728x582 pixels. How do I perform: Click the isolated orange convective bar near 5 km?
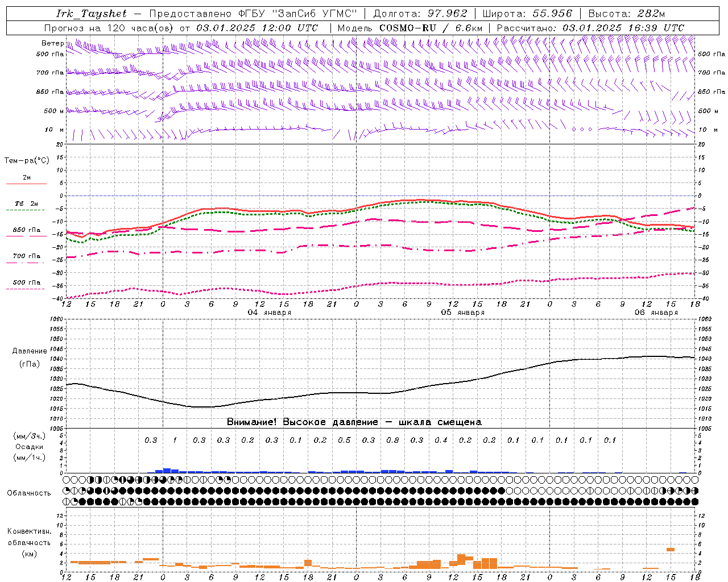click(x=671, y=549)
